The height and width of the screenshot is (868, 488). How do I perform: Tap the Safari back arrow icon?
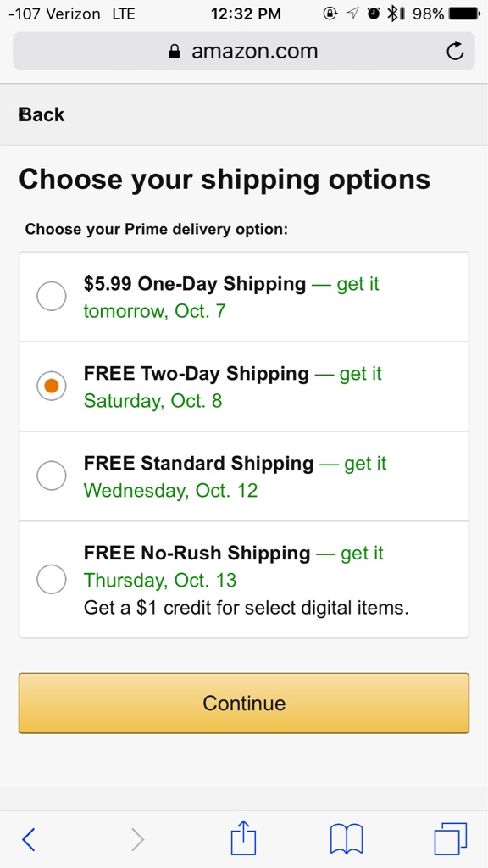(x=29, y=839)
